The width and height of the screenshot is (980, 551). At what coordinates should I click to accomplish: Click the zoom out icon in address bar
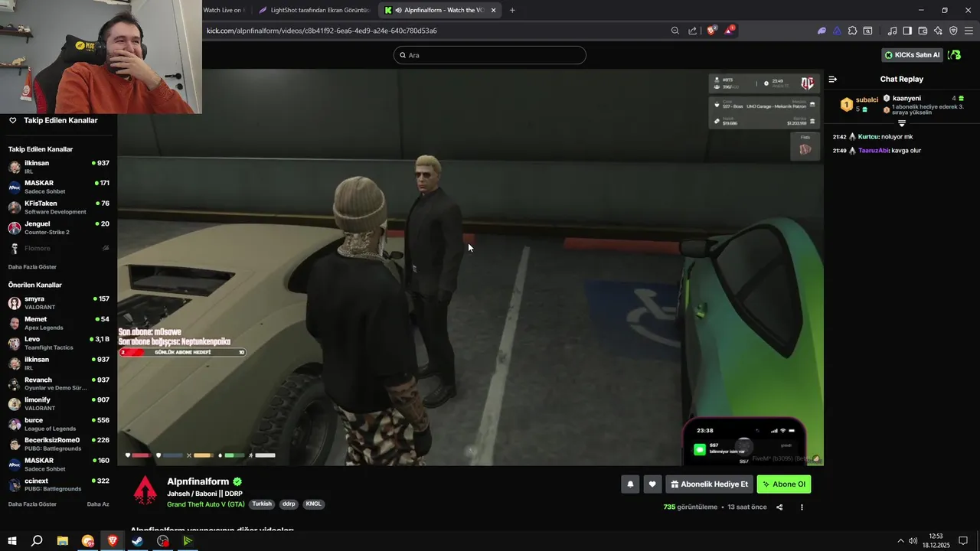675,31
